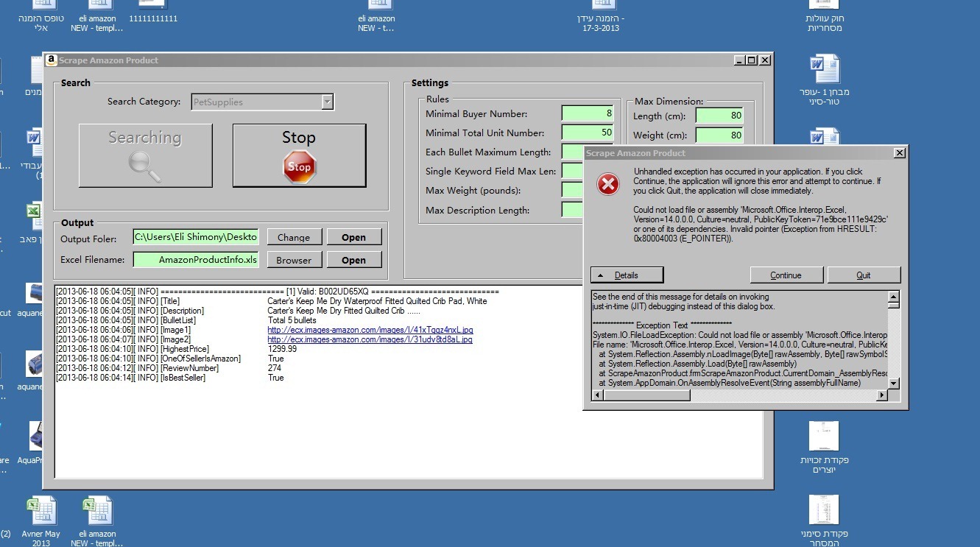Click the left arrow of the details horizontal scrollbar
This screenshot has width=980, height=547.
coord(598,395)
